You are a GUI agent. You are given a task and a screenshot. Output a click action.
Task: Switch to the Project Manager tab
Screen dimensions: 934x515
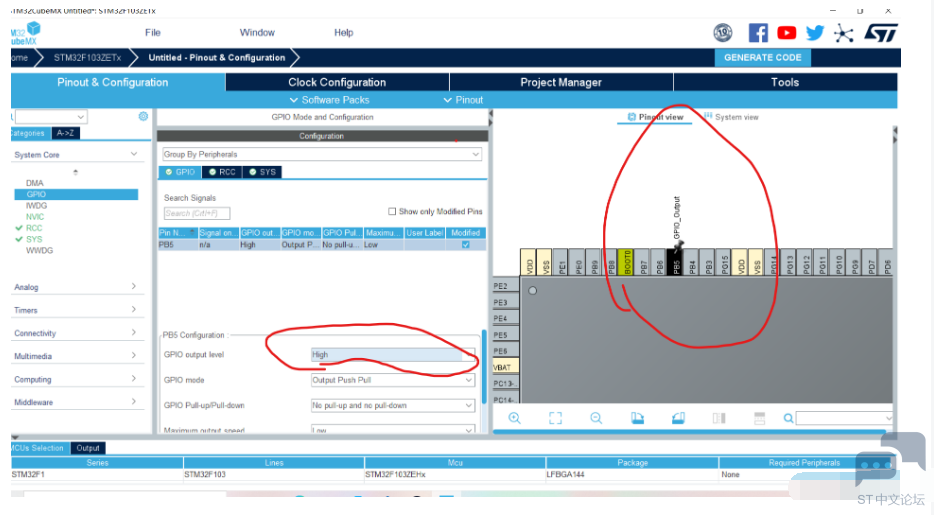pyautogui.click(x=561, y=82)
